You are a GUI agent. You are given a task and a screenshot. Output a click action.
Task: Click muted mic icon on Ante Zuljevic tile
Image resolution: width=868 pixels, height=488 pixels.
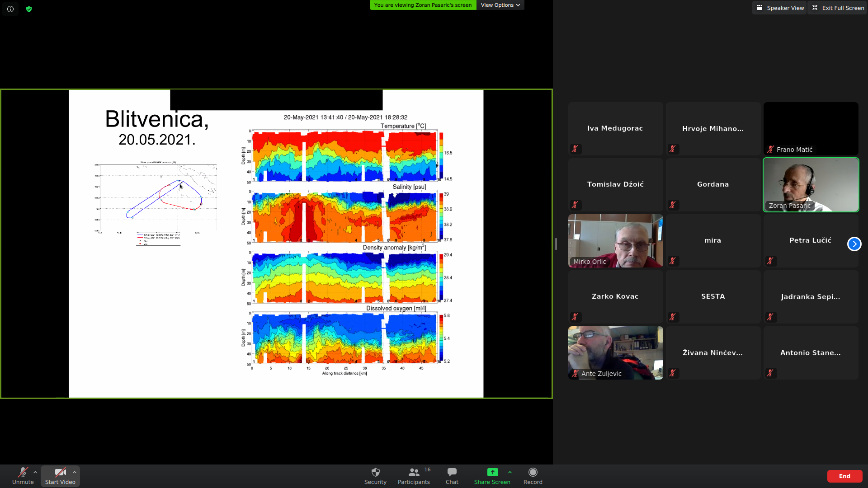pyautogui.click(x=575, y=373)
